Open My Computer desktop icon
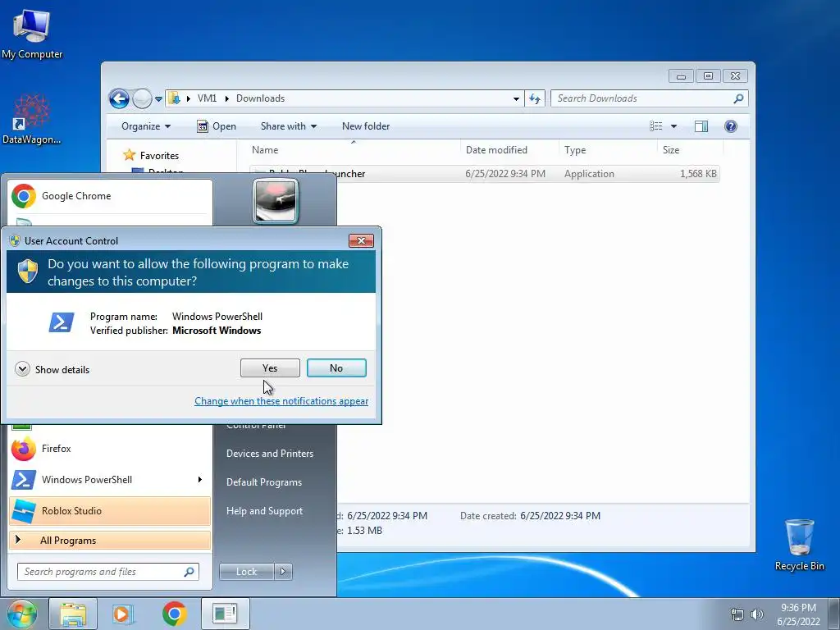 32,34
